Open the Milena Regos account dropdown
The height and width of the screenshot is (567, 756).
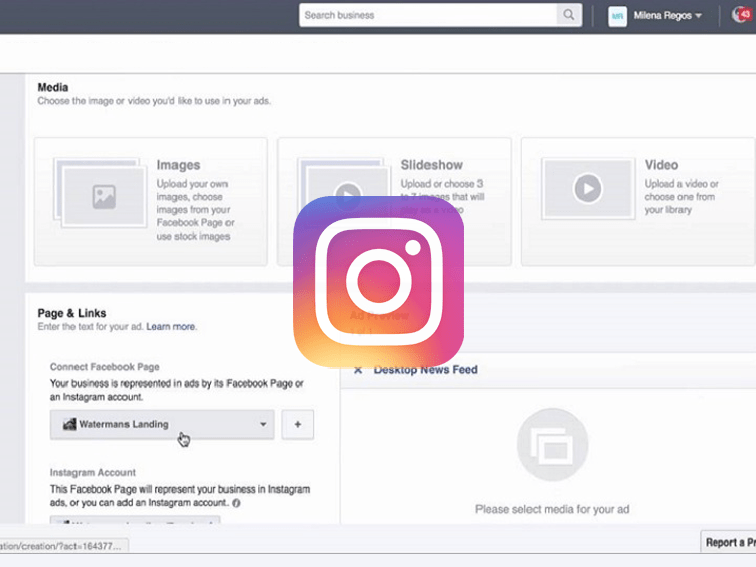click(667, 15)
